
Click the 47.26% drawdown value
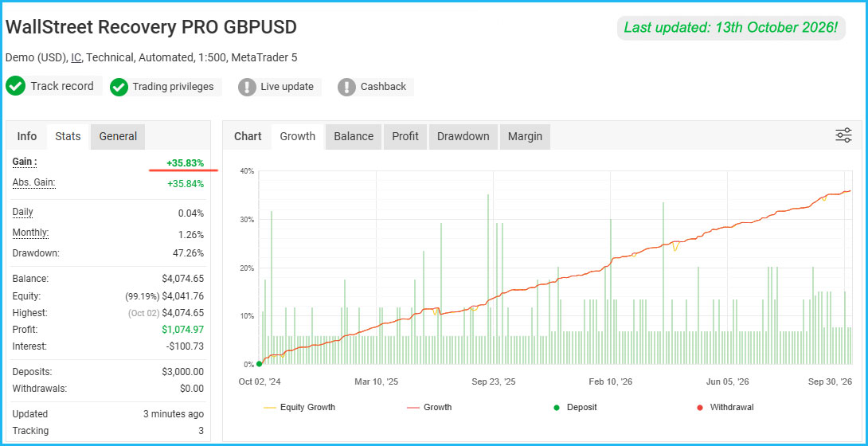click(x=188, y=253)
